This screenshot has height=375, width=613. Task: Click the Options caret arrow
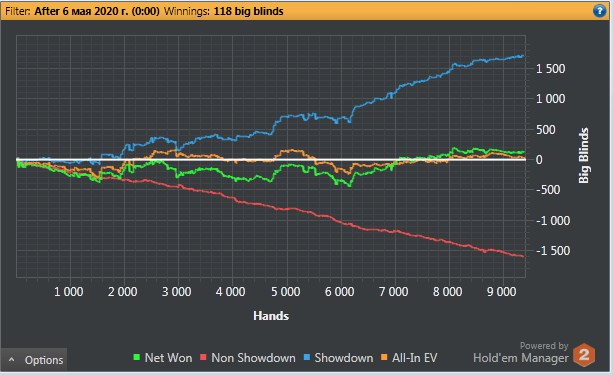[12, 359]
